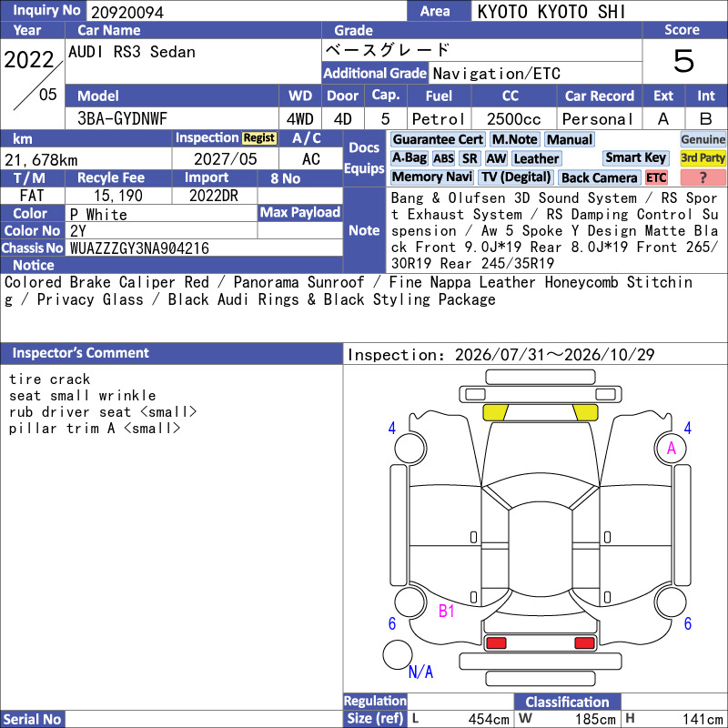The image size is (728, 728).
Task: Click inquiry number 20920094
Action: [x=127, y=12]
